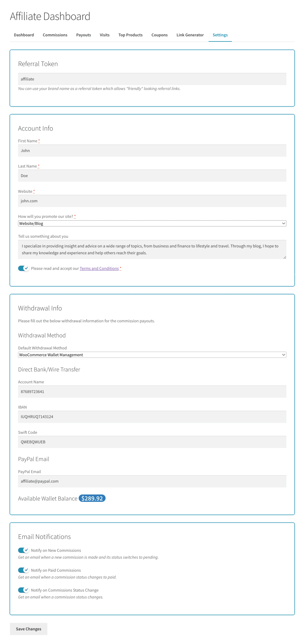The image size is (304, 644).
Task: Turn off Notify on Paid Commissions
Action: pos(24,570)
